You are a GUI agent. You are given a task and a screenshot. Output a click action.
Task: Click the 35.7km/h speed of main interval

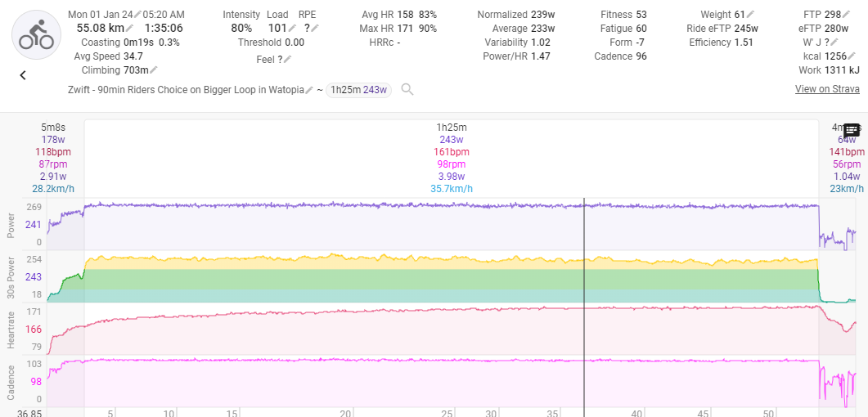click(452, 189)
